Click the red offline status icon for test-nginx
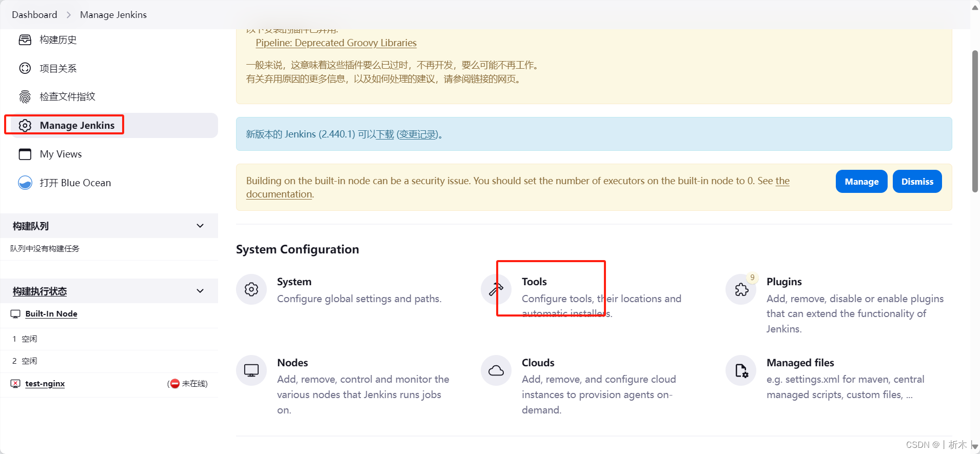 175,384
